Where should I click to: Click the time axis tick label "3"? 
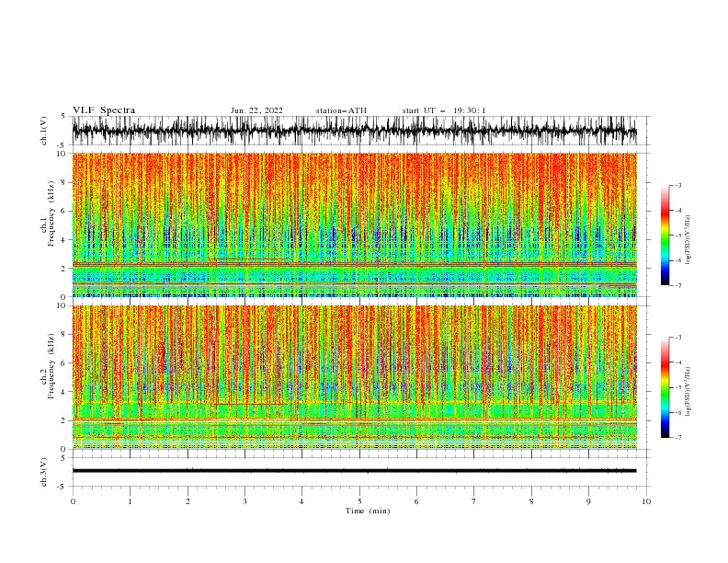(245, 501)
